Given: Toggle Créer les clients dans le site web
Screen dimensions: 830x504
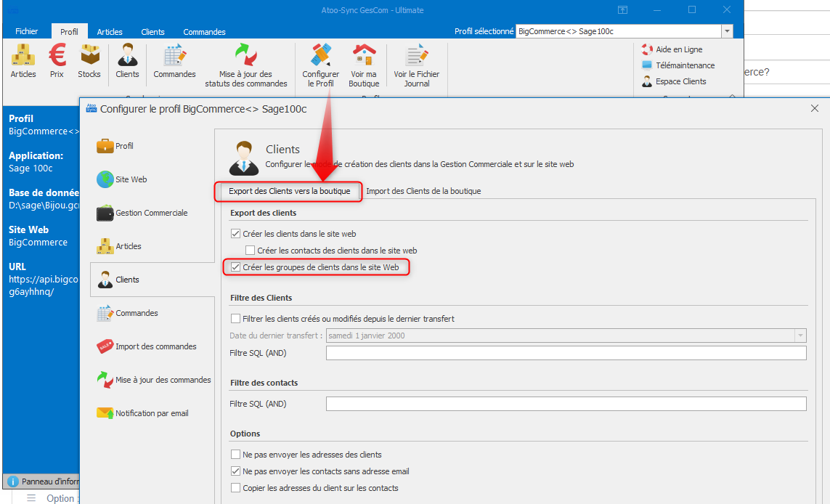Looking at the screenshot, I should point(235,233).
